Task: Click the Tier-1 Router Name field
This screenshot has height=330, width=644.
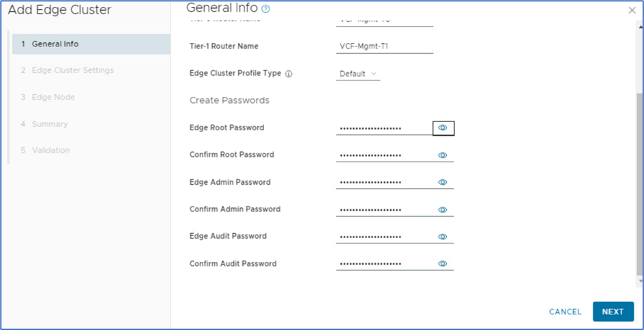Action: (x=385, y=46)
